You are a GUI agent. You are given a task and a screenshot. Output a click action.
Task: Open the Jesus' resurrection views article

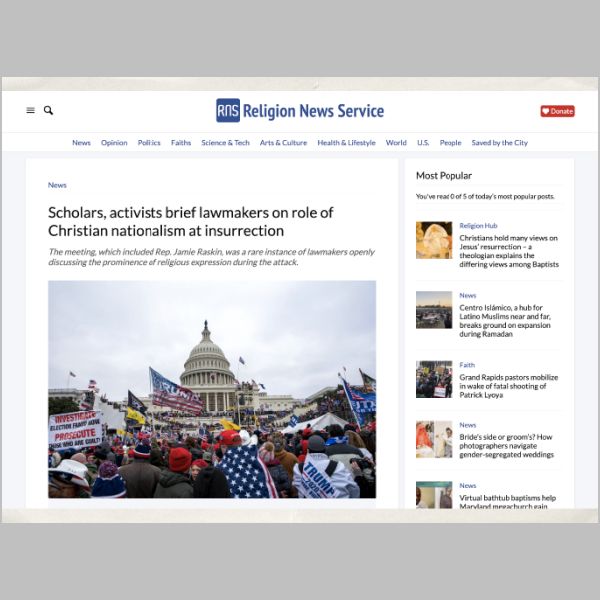click(509, 251)
